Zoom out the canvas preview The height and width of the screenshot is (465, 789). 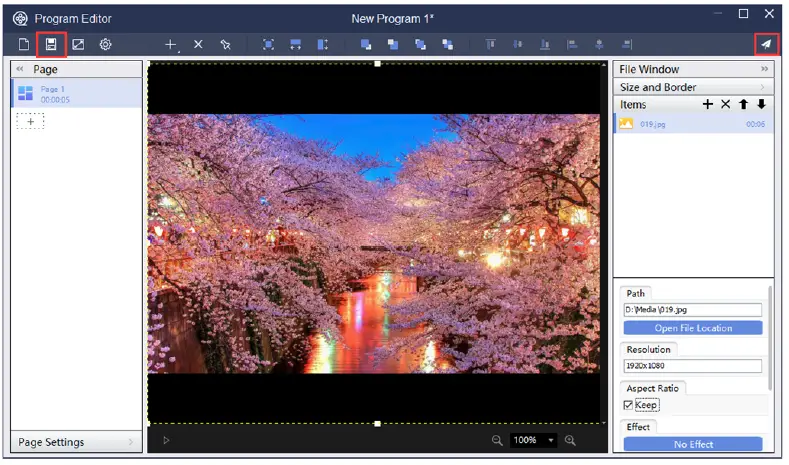497,440
